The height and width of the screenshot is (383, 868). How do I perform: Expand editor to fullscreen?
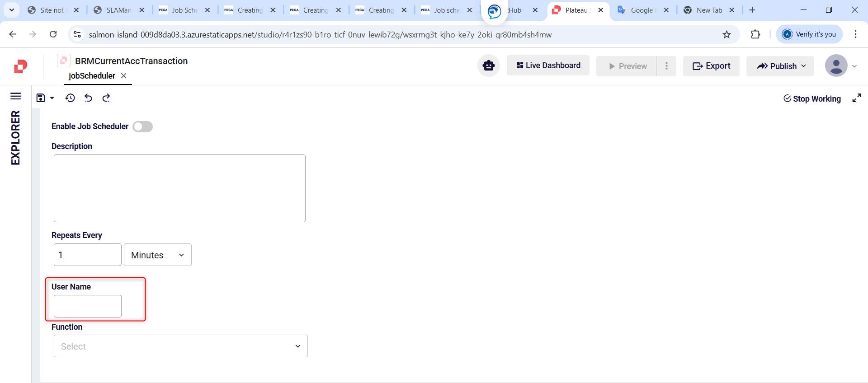(x=856, y=98)
